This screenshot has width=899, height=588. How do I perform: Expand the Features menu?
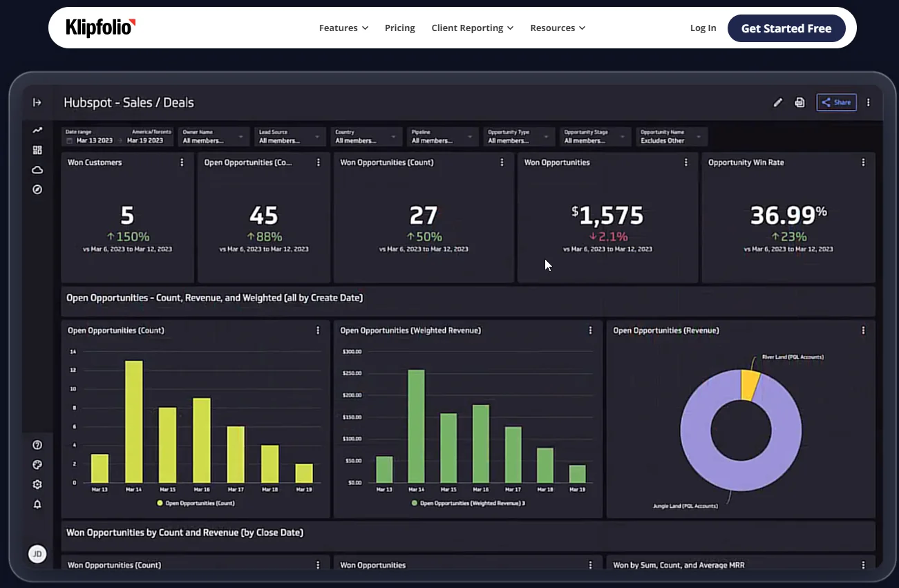pyautogui.click(x=343, y=28)
